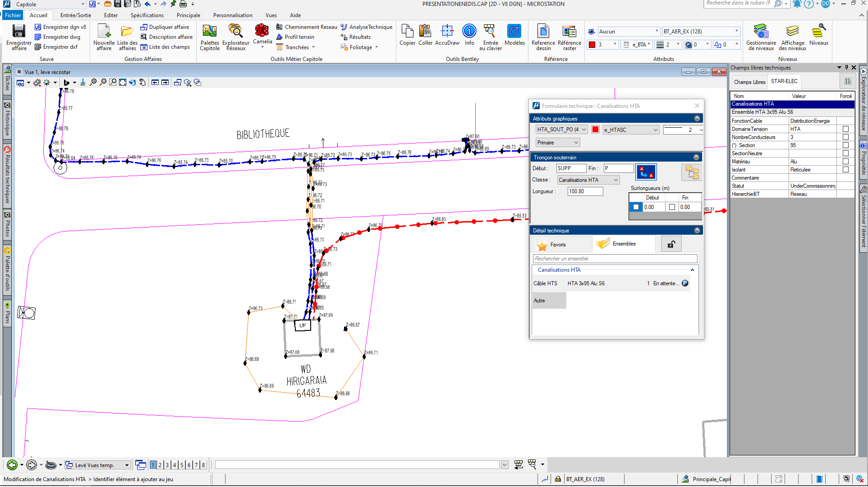Open Référence raster
The height and width of the screenshot is (487, 868).
[x=569, y=37]
